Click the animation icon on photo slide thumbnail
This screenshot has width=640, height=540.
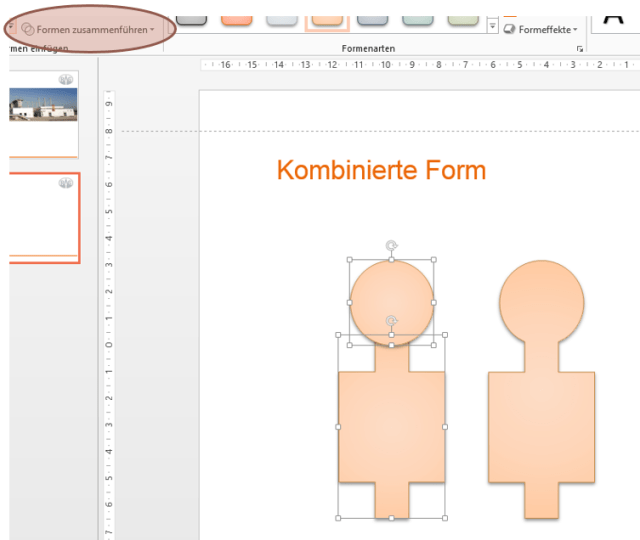pos(66,79)
